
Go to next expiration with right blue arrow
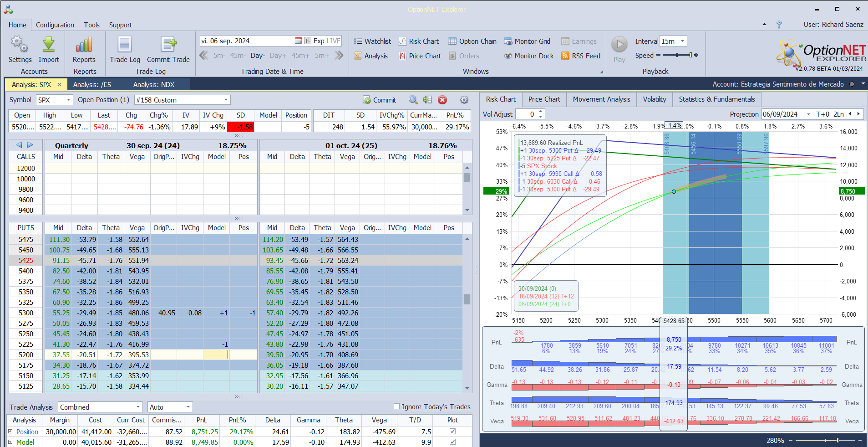[x=30, y=145]
